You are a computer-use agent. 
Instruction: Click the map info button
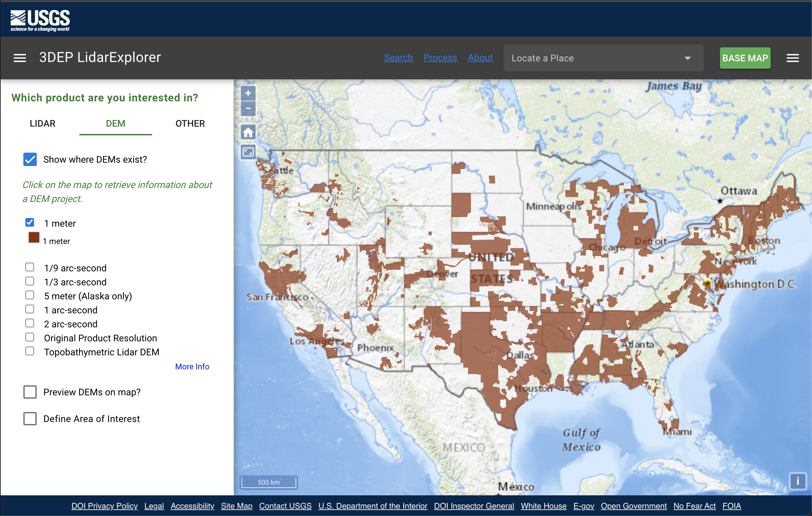click(x=798, y=481)
